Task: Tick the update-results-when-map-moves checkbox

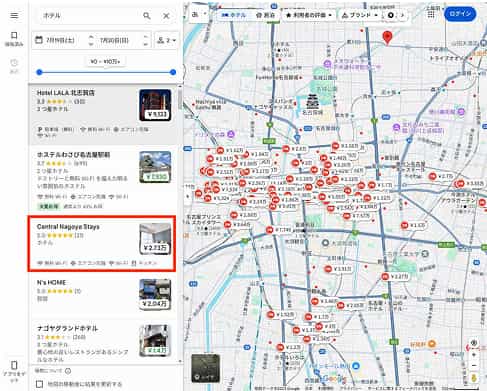Action: pyautogui.click(x=39, y=384)
